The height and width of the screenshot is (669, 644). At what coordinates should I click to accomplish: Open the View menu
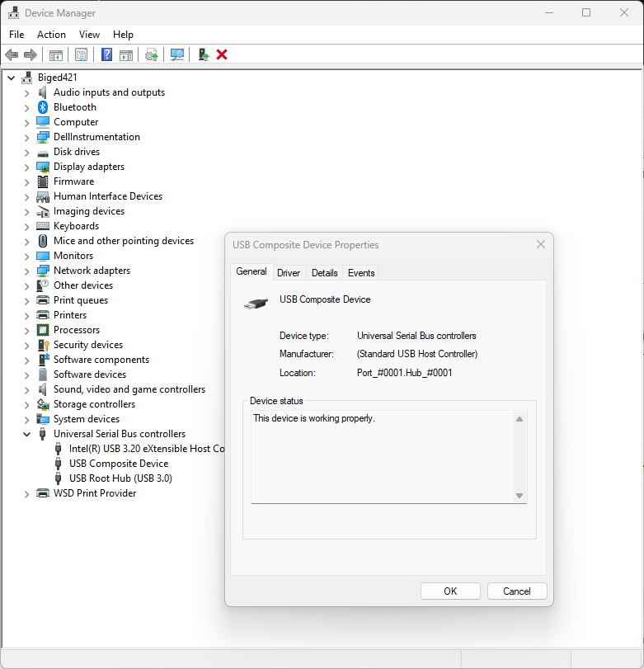(89, 35)
